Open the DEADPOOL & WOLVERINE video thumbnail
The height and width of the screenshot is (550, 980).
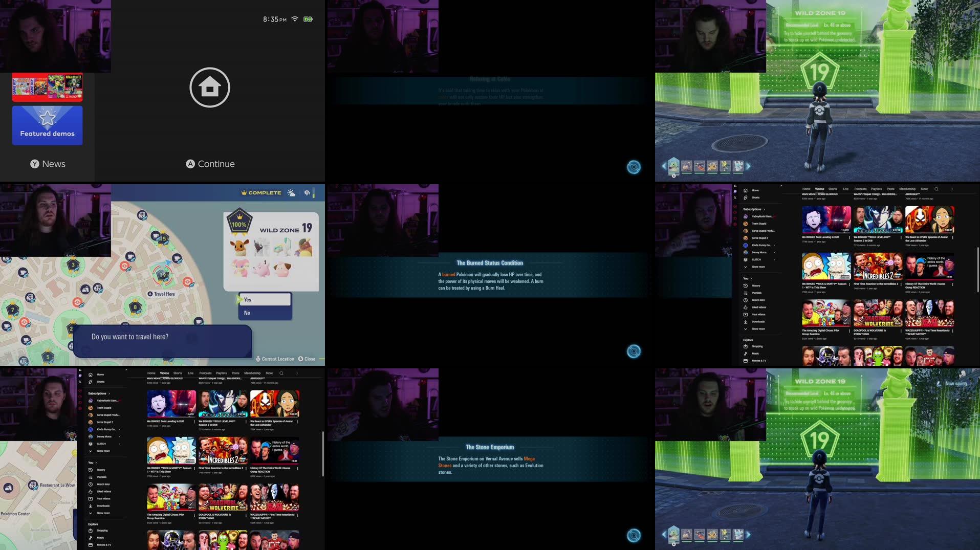(223, 497)
